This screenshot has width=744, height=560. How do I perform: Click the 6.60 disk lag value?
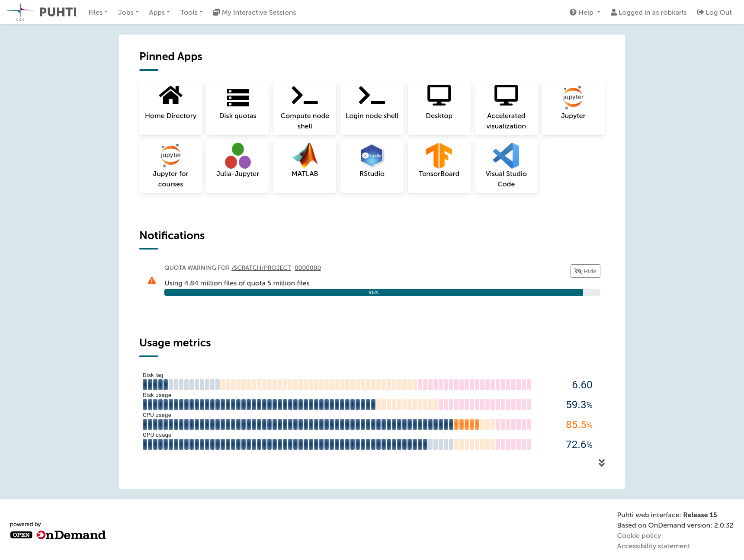pyautogui.click(x=582, y=385)
